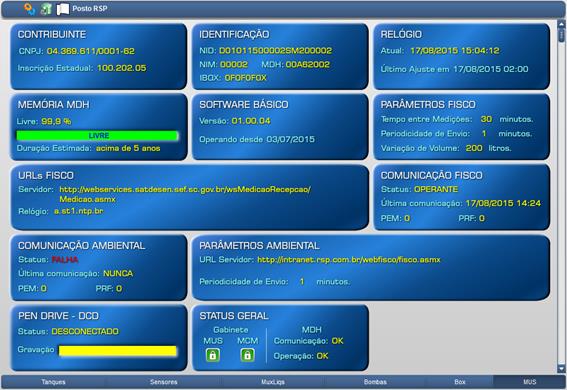
Task: Open the webservices Servidor URL link
Action: 185,194
